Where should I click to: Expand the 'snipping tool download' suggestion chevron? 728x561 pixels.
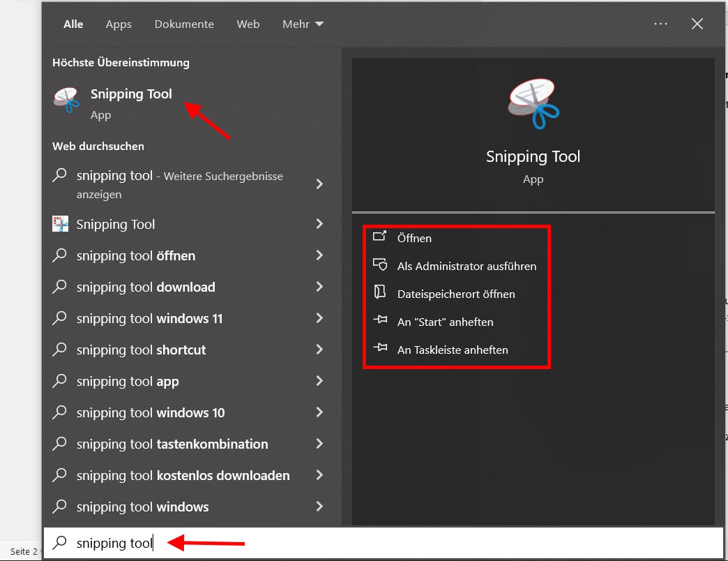click(x=319, y=287)
